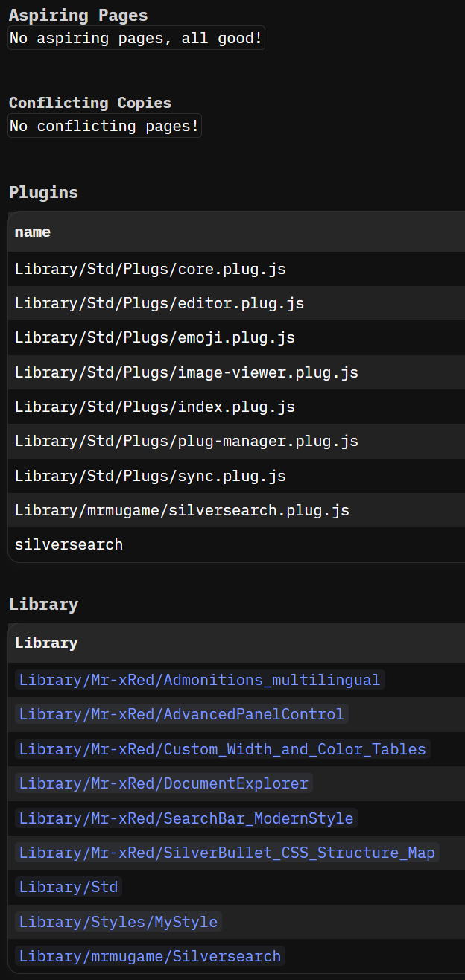Click the 'name' column header in Plugins

[x=33, y=232]
